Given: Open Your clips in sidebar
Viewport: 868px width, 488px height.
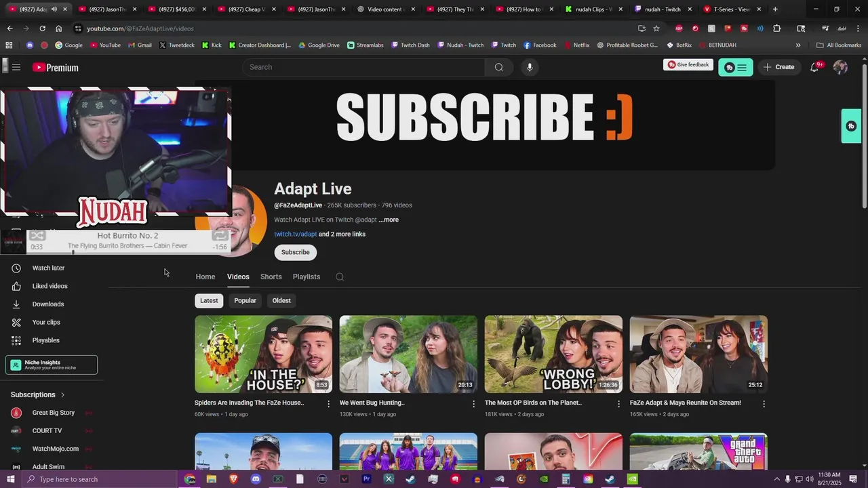Looking at the screenshot, I should [46, 323].
